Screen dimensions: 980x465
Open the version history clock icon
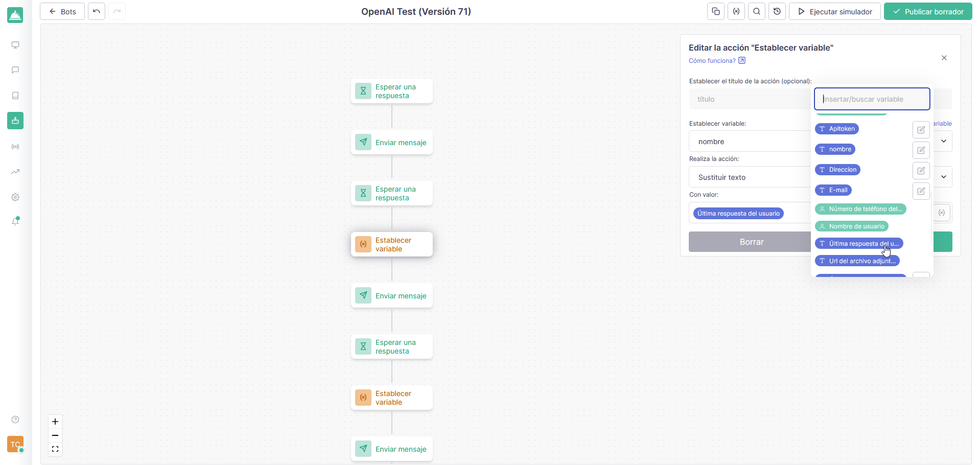[777, 11]
